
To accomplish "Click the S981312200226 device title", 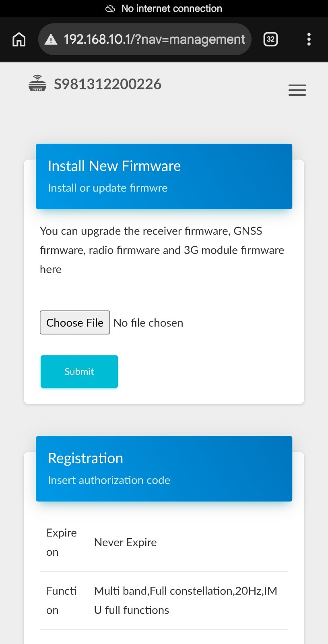I will click(x=107, y=84).
